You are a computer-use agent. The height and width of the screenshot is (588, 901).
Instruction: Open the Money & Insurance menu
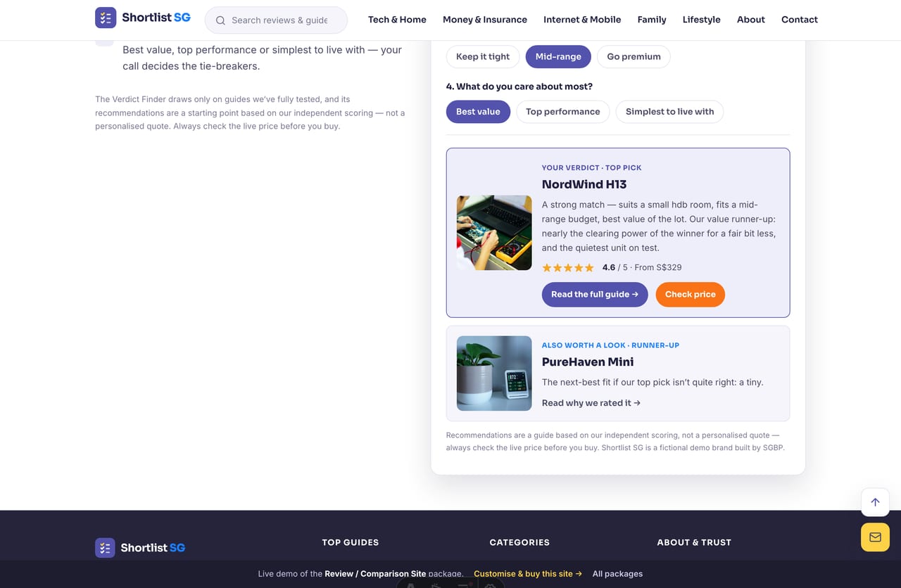485,20
